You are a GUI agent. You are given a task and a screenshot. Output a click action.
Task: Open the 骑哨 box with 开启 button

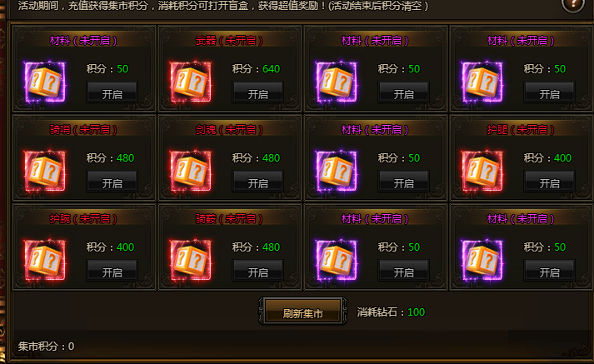[x=112, y=182]
